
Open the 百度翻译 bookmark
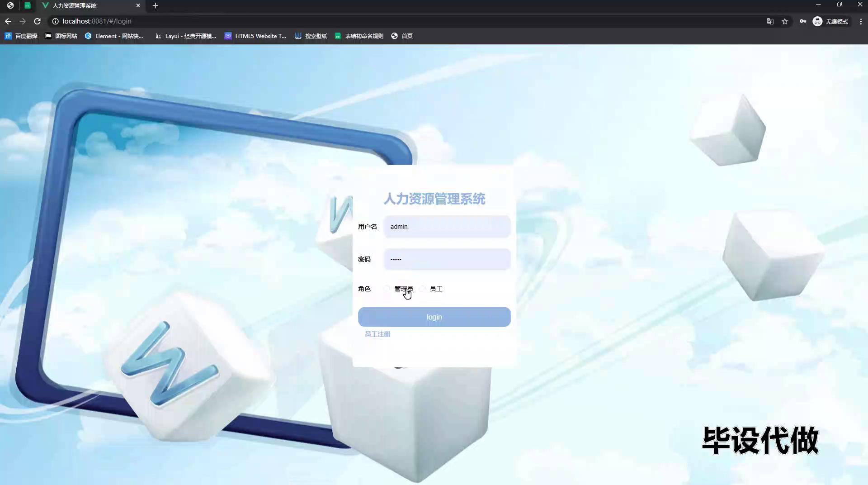(21, 36)
